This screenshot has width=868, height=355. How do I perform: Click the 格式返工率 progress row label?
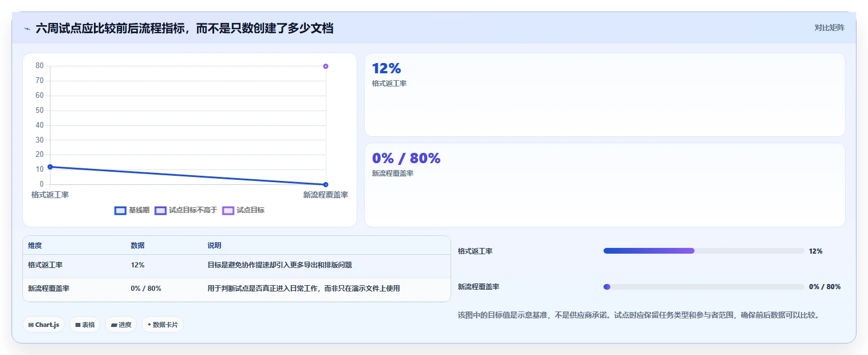(475, 251)
